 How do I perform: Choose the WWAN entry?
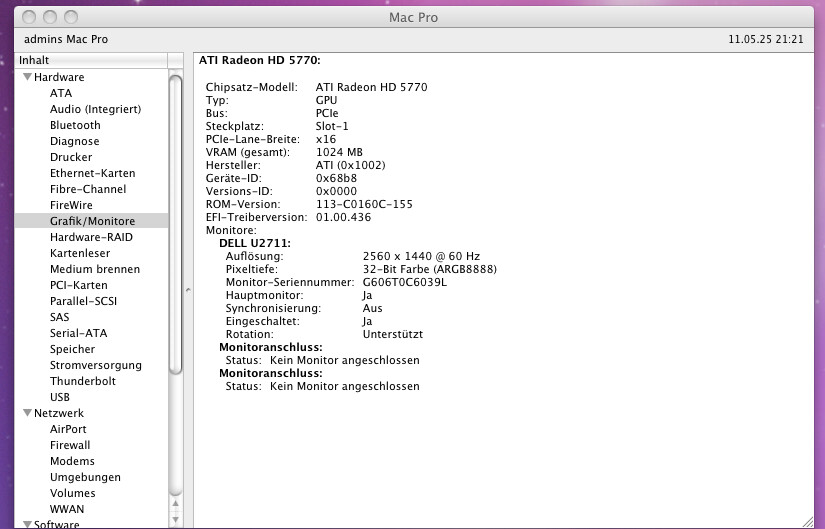click(67, 509)
